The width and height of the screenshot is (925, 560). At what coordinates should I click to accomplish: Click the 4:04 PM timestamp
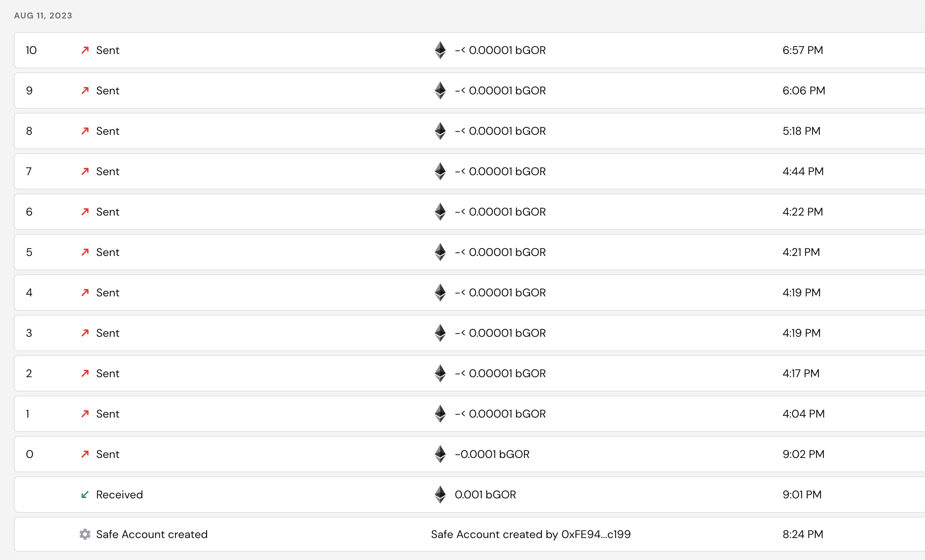(803, 414)
